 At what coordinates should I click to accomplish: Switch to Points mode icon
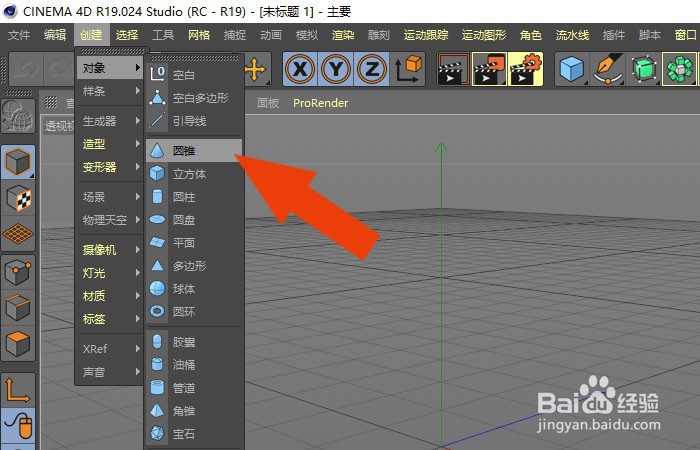18,272
